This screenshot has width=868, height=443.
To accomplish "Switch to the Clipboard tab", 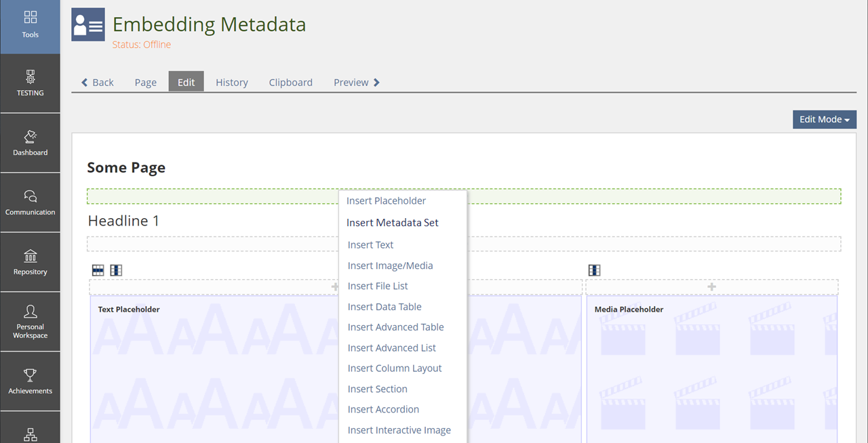I will click(x=290, y=82).
